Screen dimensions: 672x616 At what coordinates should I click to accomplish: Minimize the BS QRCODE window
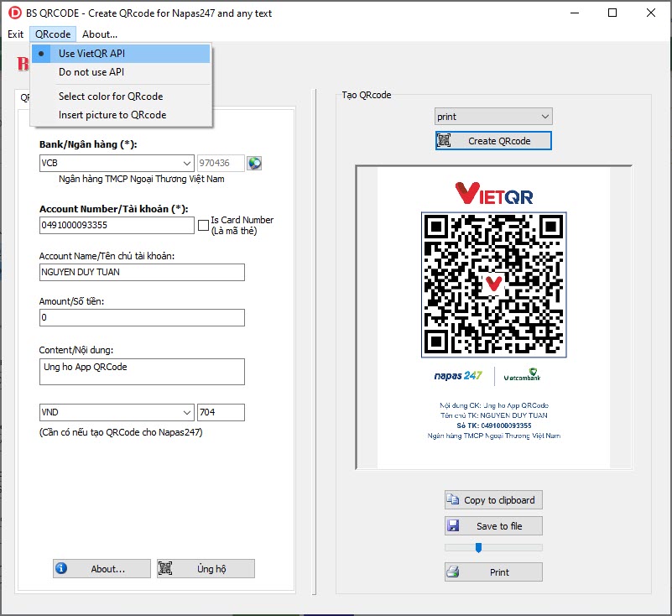coord(575,13)
